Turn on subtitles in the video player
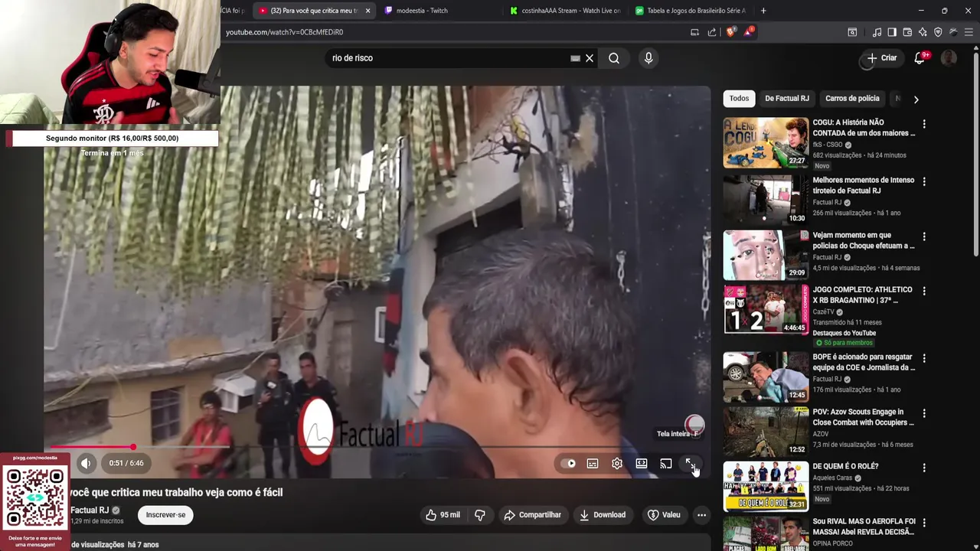The image size is (980, 551). (x=593, y=464)
